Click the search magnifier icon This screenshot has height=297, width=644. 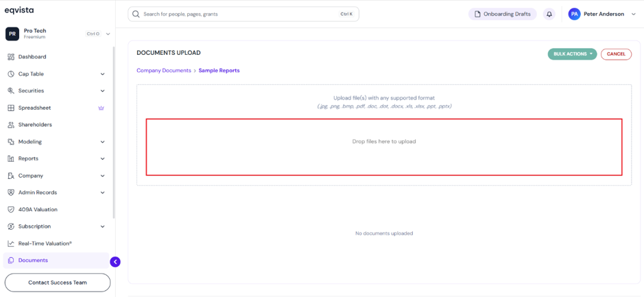(x=136, y=14)
